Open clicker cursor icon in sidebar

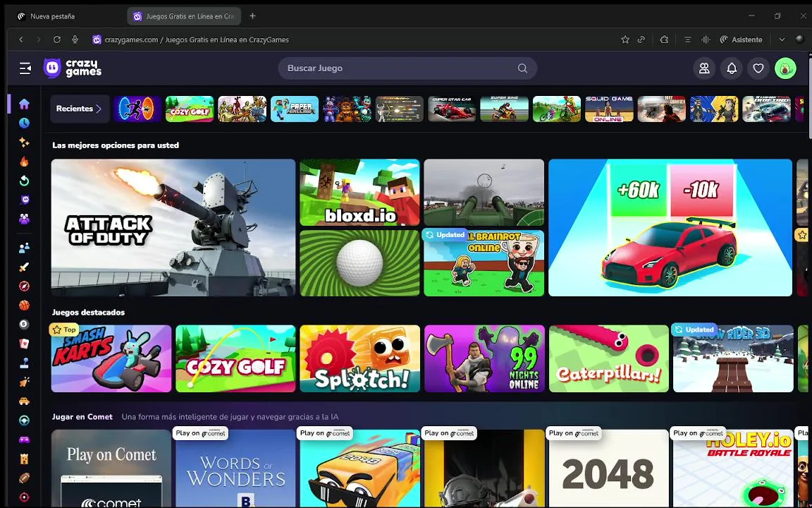pos(24,382)
